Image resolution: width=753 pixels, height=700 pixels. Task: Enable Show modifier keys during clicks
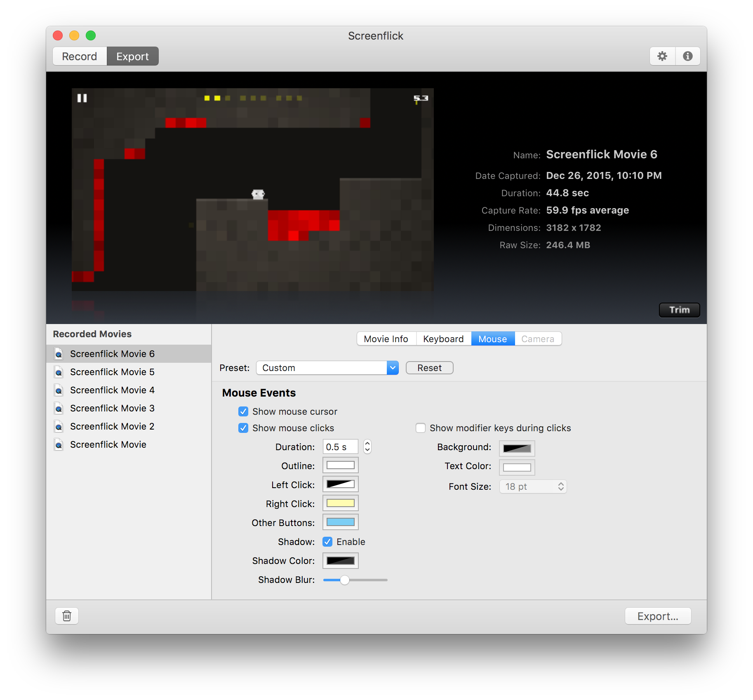[421, 428]
